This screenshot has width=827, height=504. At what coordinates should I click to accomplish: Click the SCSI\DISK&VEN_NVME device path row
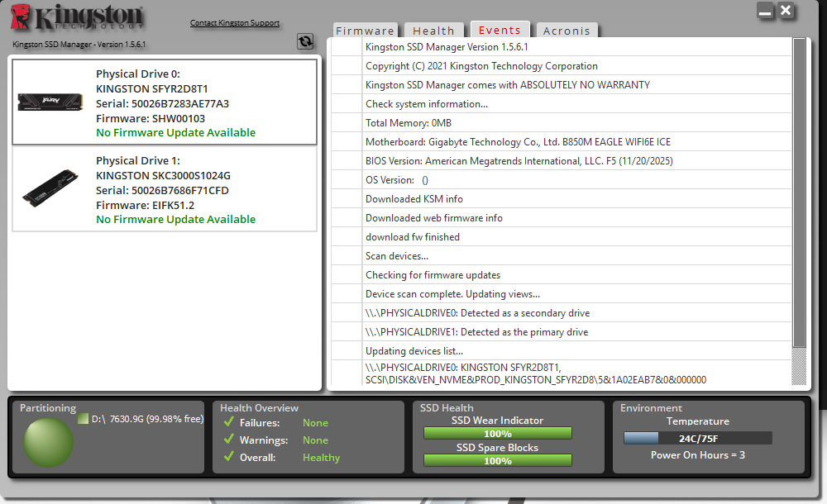[562, 373]
